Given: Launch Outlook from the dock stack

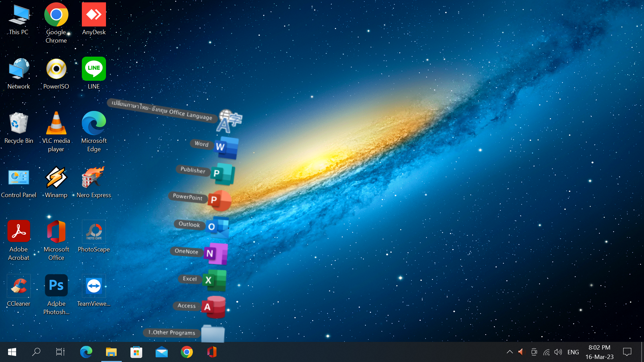Looking at the screenshot, I should click(x=217, y=227).
